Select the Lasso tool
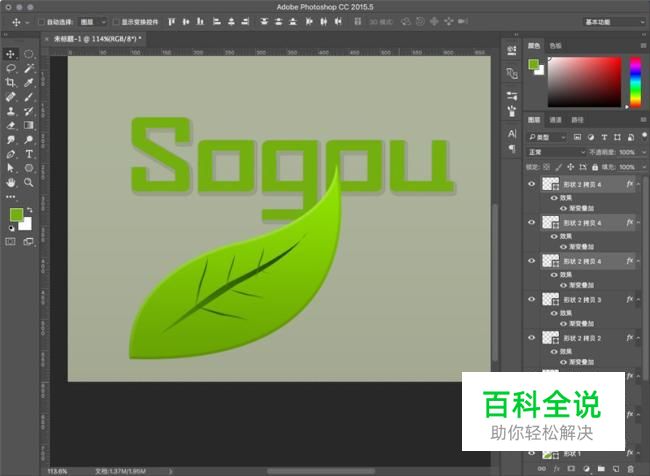Image resolution: width=650 pixels, height=476 pixels. point(10,68)
